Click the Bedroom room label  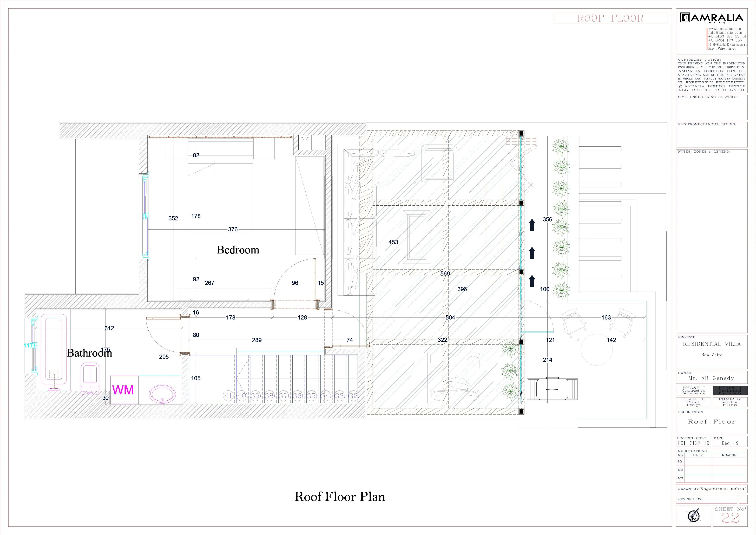pos(238,250)
